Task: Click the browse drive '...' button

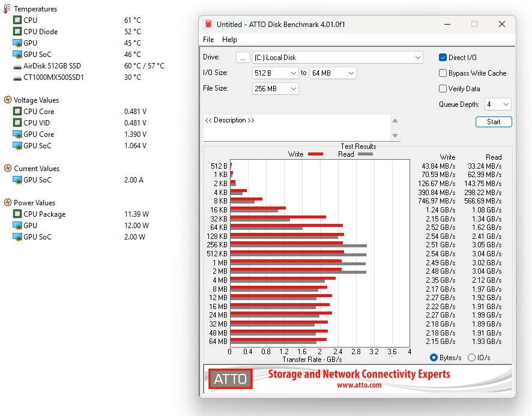Action: tap(243, 58)
